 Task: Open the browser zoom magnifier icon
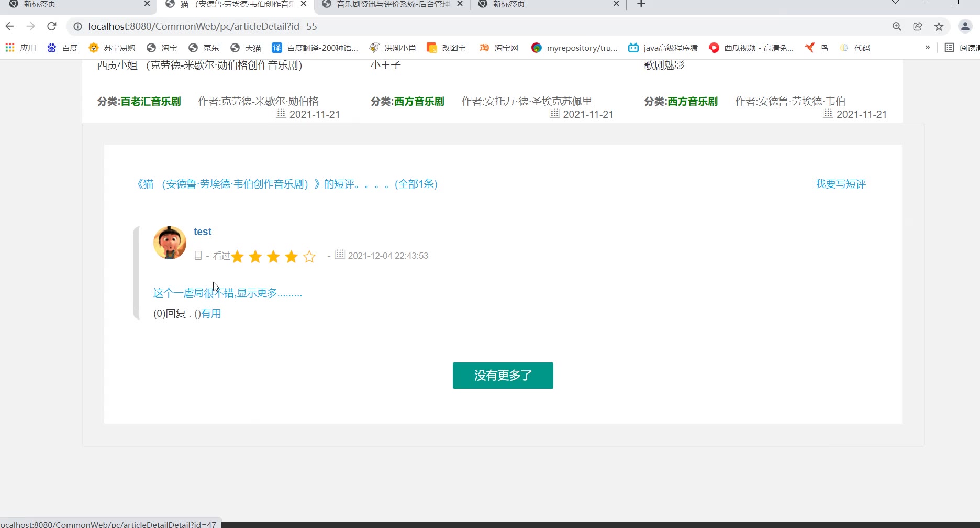click(897, 26)
